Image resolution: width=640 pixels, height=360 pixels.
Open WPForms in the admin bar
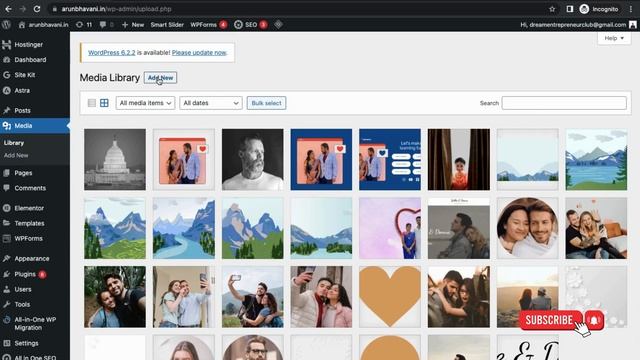pyautogui.click(x=203, y=25)
